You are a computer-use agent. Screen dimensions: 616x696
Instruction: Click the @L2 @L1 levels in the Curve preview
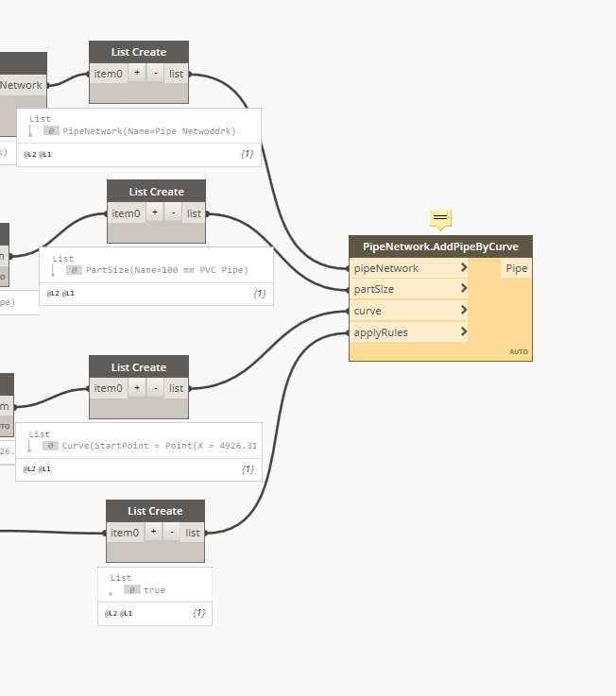coord(37,468)
